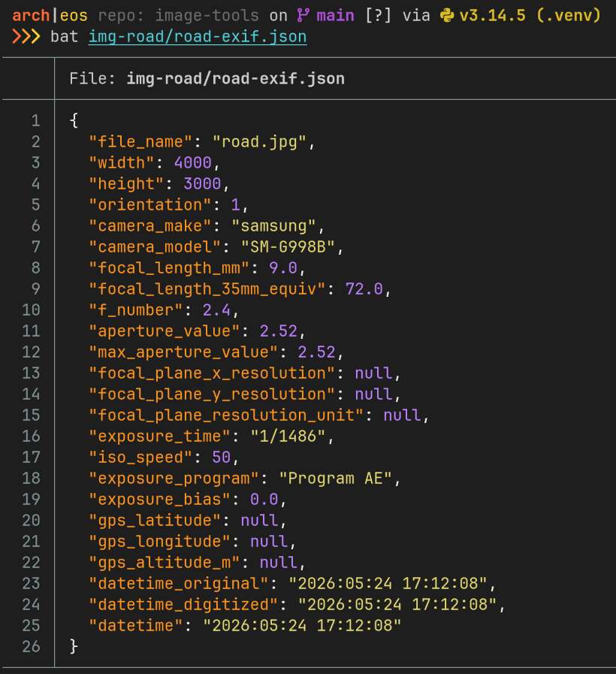Screen dimensions: 616x674
Task: Click the 0.0 exposure bias value
Action: point(264,500)
